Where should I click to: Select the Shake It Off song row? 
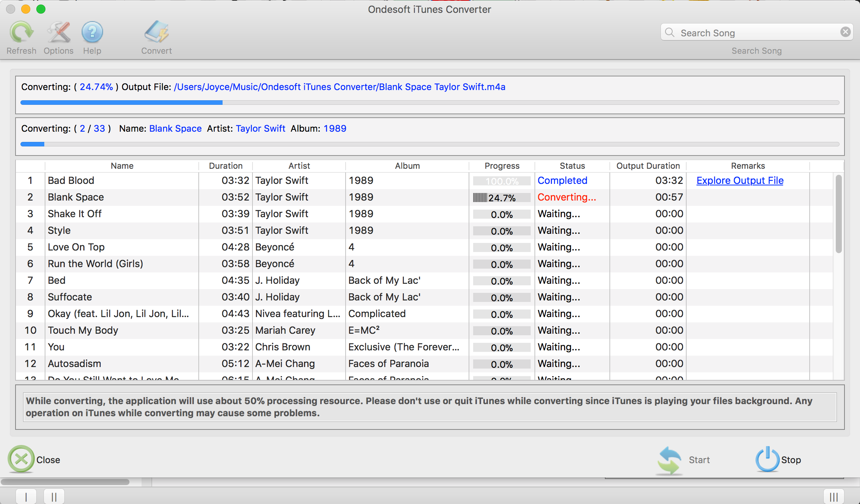(x=429, y=213)
